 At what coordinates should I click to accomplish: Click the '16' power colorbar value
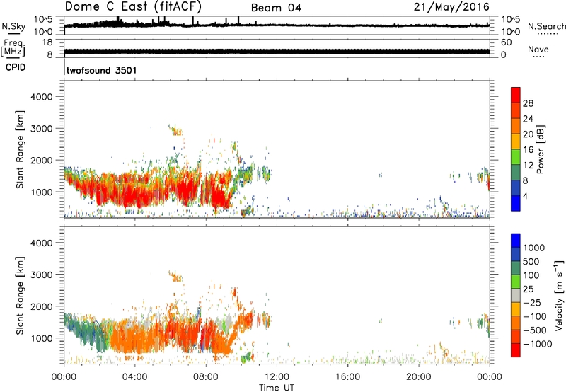pyautogui.click(x=528, y=150)
